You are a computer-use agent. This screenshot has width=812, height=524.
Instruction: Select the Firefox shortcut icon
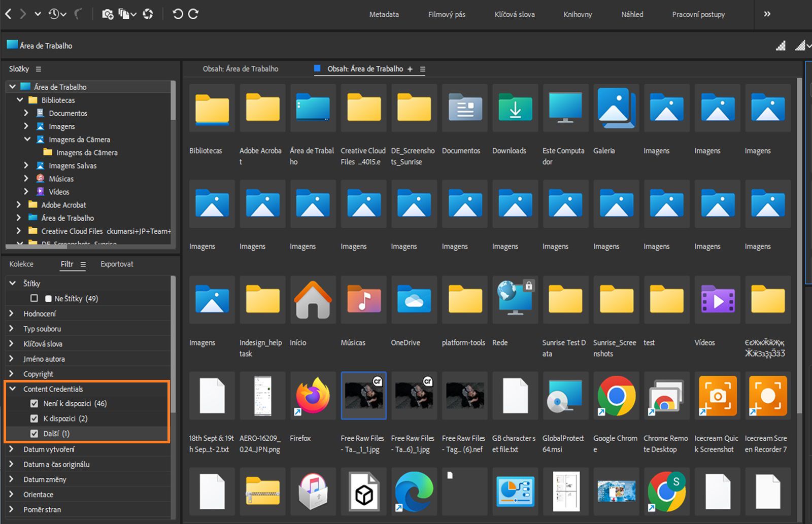click(x=313, y=396)
